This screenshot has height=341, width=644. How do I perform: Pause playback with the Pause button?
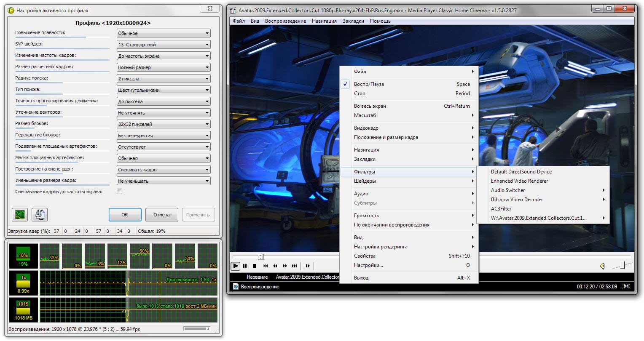point(245,266)
